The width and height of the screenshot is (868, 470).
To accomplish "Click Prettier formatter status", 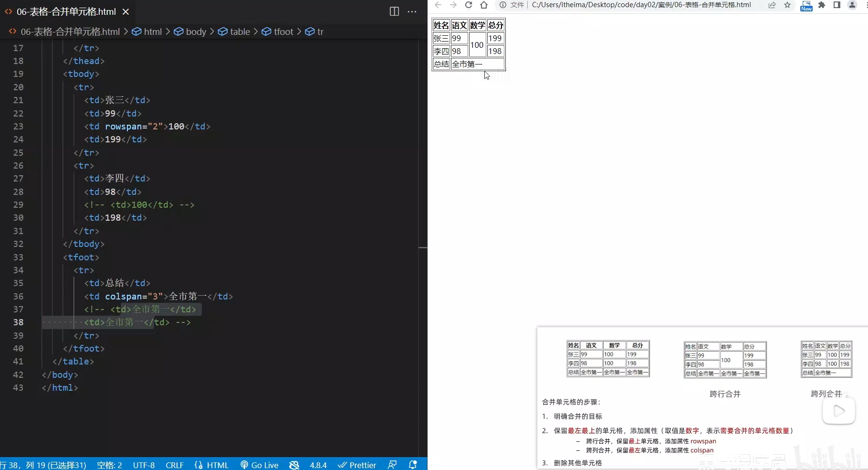I will point(357,465).
